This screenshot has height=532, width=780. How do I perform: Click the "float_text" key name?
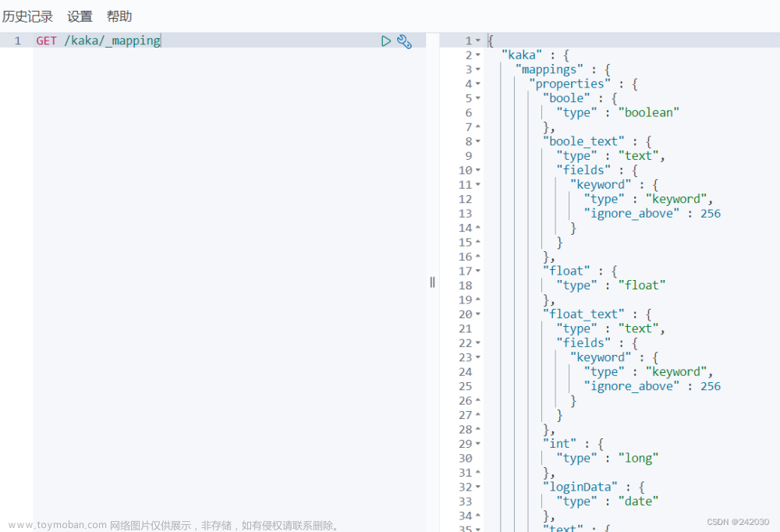pyautogui.click(x=584, y=314)
